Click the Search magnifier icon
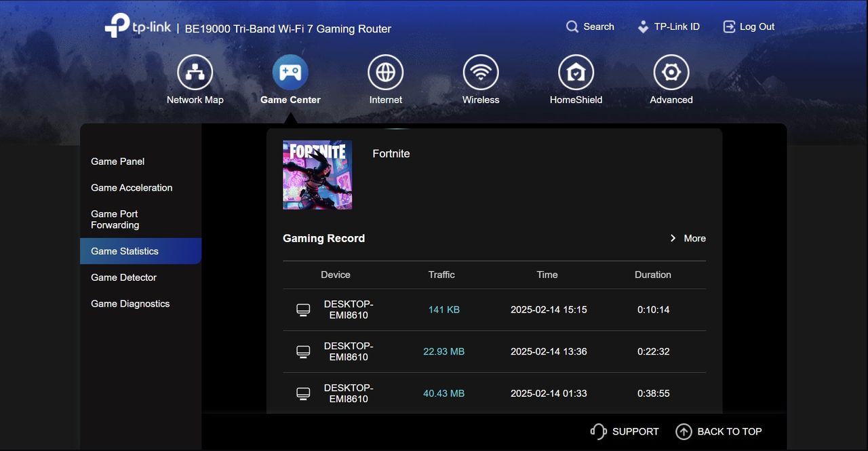The height and width of the screenshot is (451, 868). pos(572,26)
